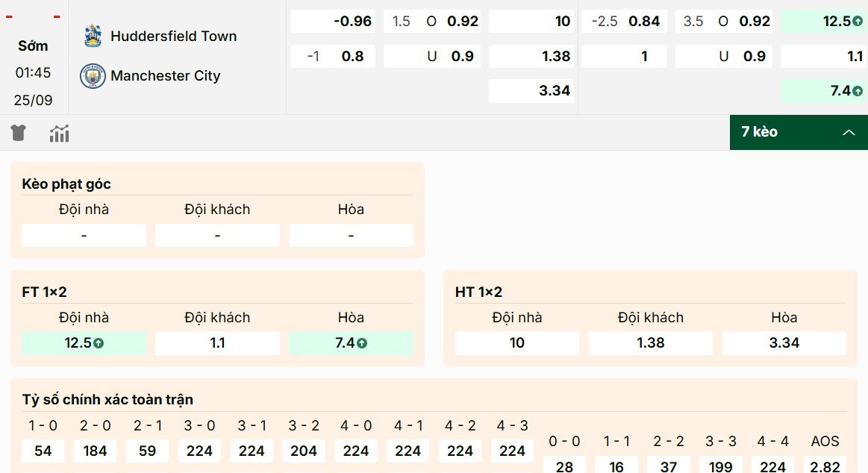
Task: Open the lineup shirt icon
Action: click(x=18, y=132)
